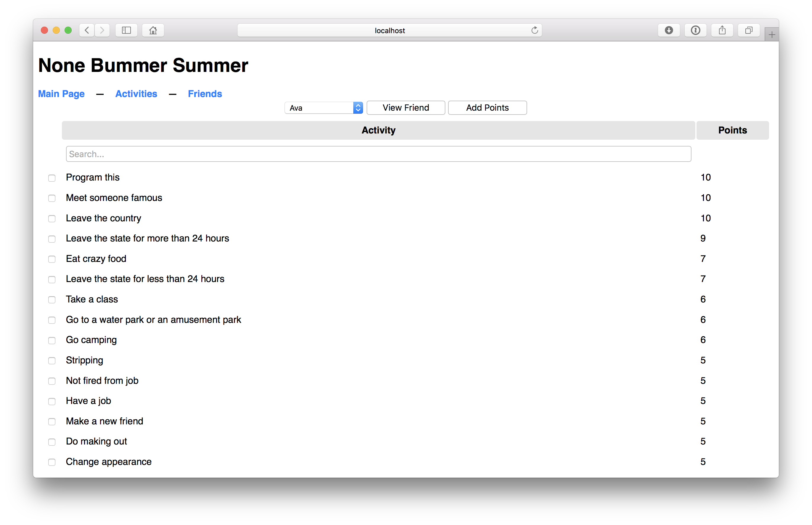Viewport: 812px width, 525px height.
Task: Click the 1Password toolbar icon
Action: (x=695, y=30)
